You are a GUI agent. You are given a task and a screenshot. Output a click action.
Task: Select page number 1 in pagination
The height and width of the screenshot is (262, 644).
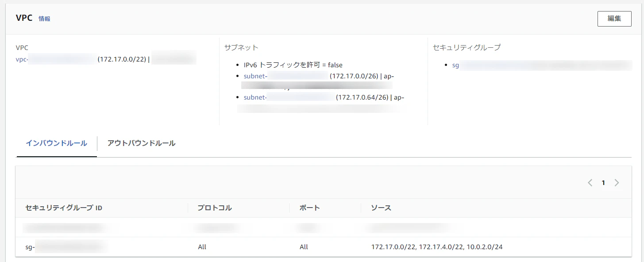(x=603, y=183)
